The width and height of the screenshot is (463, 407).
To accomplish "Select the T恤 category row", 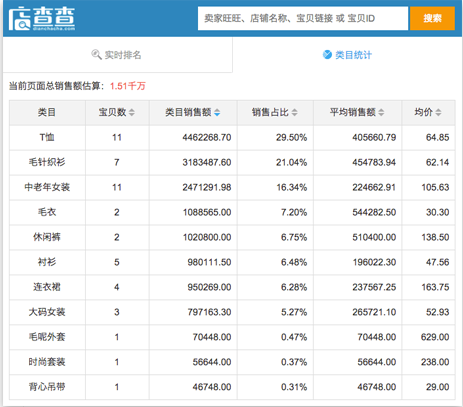I will coord(232,137).
